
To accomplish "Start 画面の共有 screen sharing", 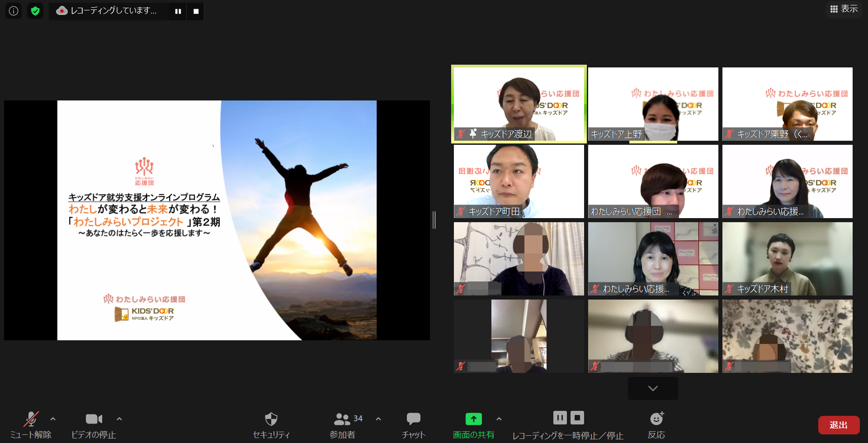I will [x=473, y=425].
